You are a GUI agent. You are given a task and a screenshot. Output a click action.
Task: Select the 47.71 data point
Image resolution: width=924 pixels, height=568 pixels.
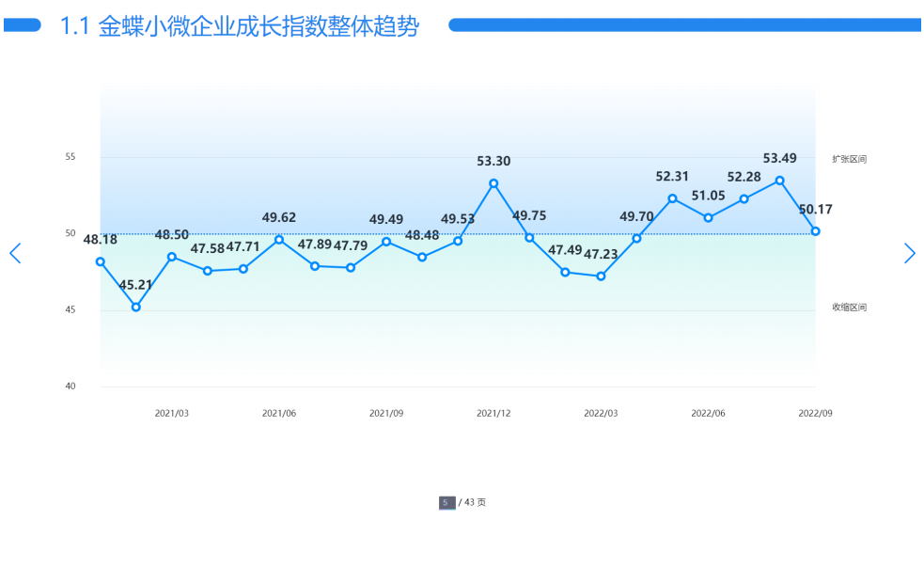pyautogui.click(x=243, y=269)
